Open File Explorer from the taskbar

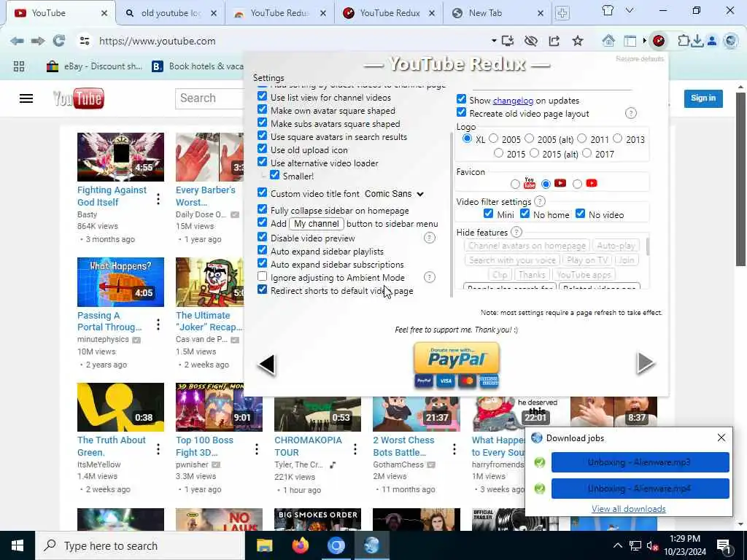(264, 545)
